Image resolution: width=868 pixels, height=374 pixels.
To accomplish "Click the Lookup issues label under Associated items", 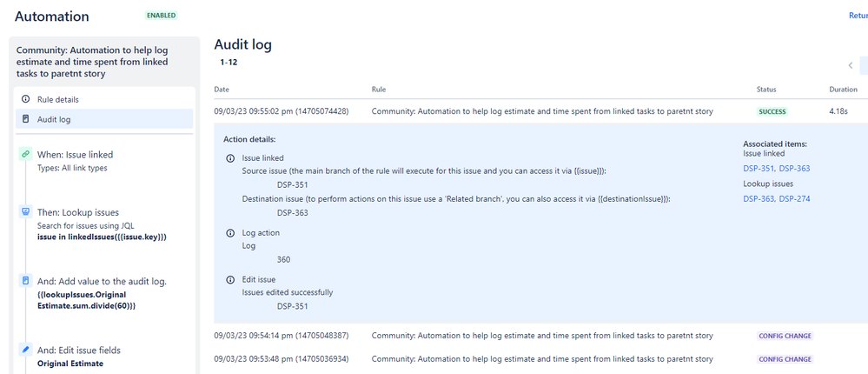I will click(x=768, y=184).
